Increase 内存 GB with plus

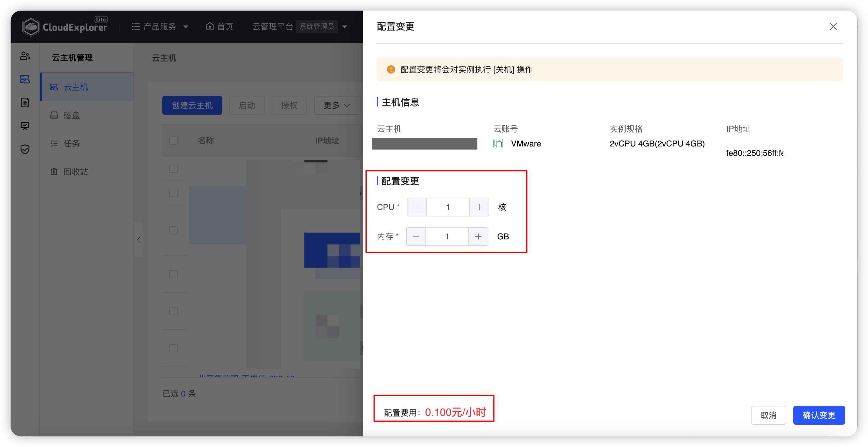click(x=478, y=236)
